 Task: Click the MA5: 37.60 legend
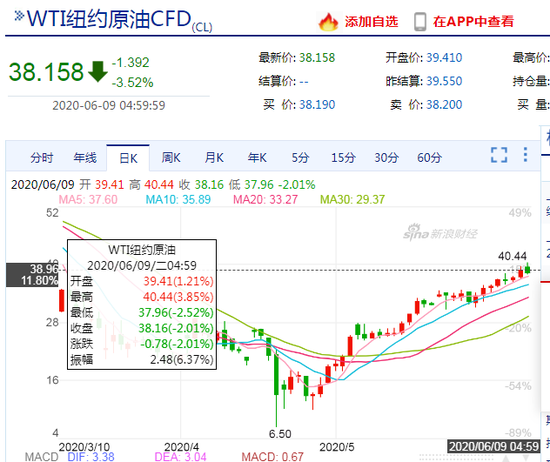point(88,200)
